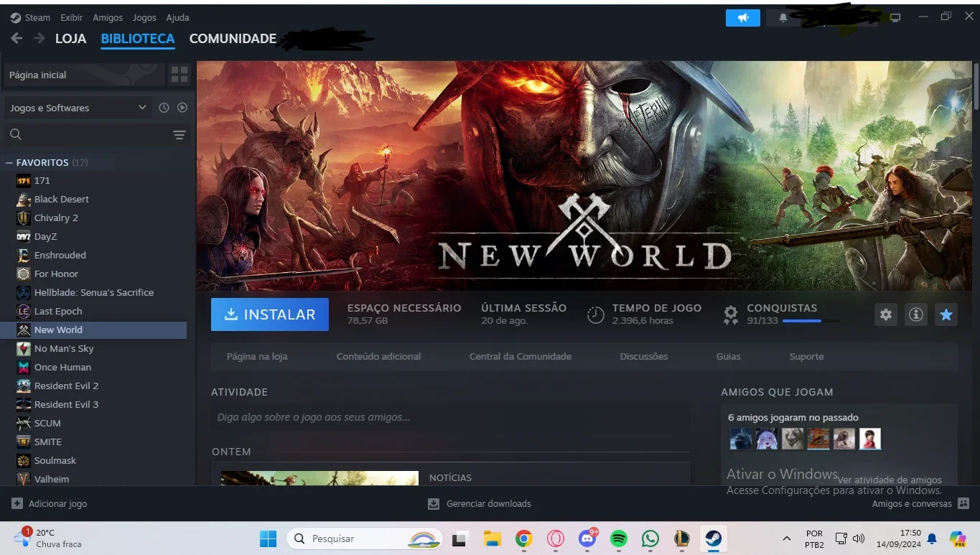Open Spotify from the taskbar

(x=619, y=538)
